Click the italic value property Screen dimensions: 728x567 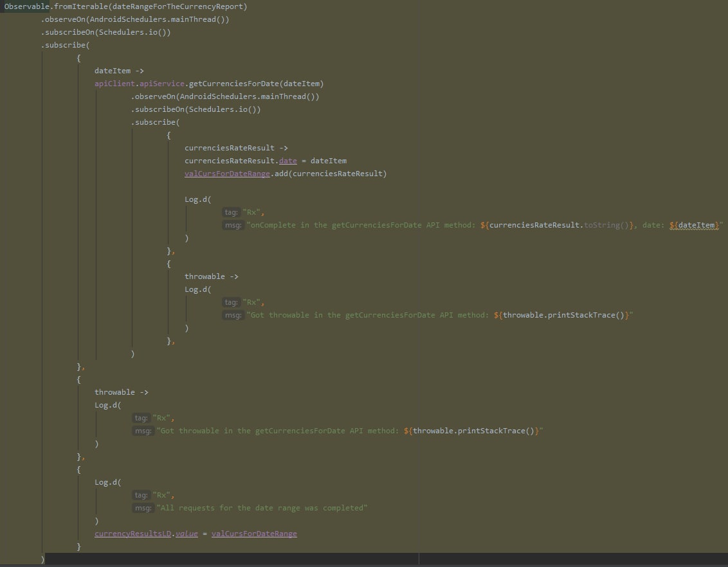[x=187, y=534]
